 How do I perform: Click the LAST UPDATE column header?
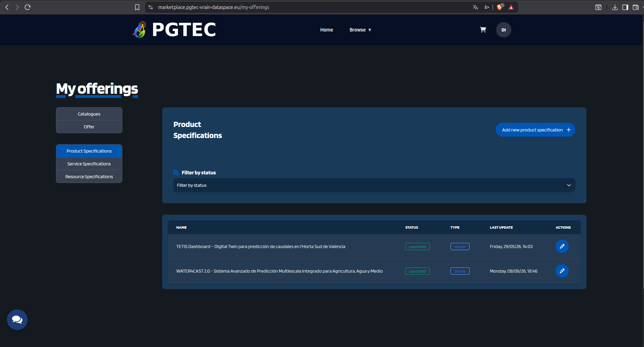(501, 228)
